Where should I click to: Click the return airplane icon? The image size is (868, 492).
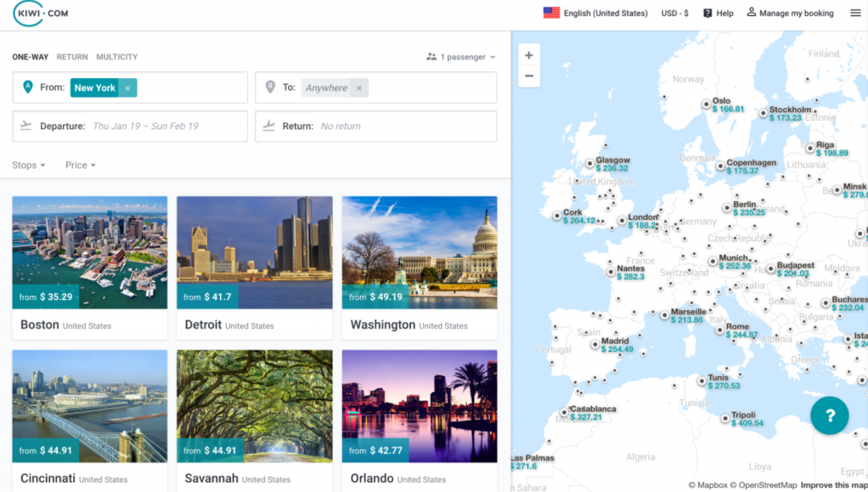(269, 126)
